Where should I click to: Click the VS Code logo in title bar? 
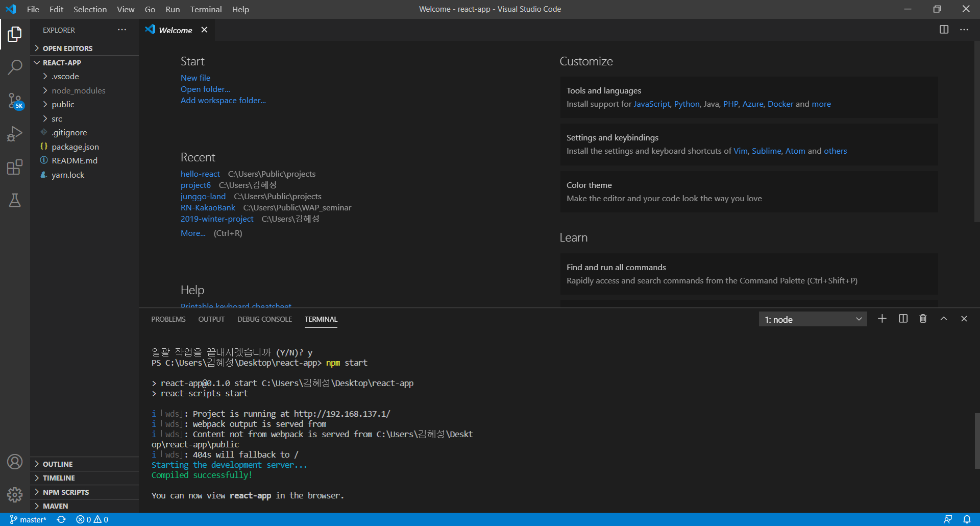pyautogui.click(x=11, y=9)
